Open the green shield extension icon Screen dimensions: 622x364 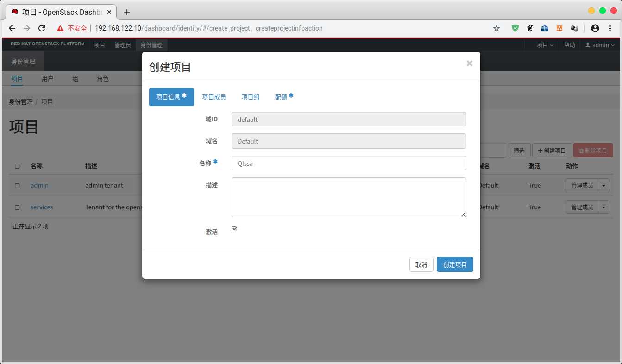(x=515, y=28)
